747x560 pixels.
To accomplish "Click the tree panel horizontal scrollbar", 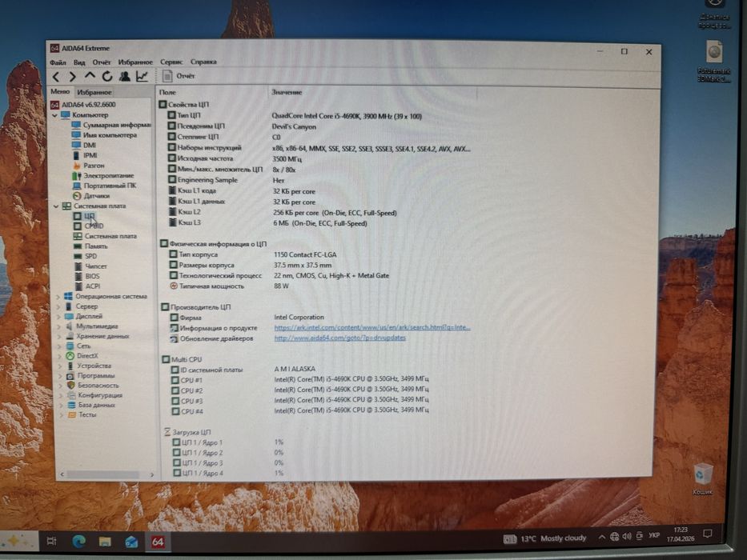I will 103,474.
